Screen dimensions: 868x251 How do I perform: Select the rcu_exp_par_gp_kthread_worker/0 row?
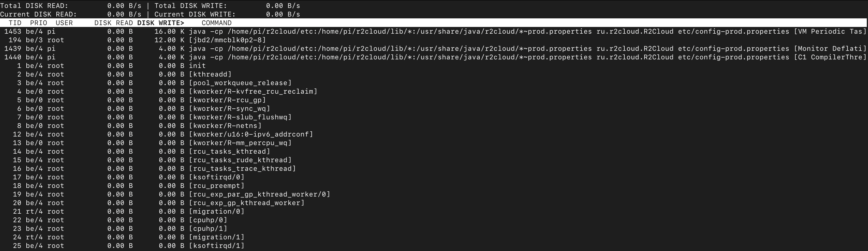pos(259,194)
